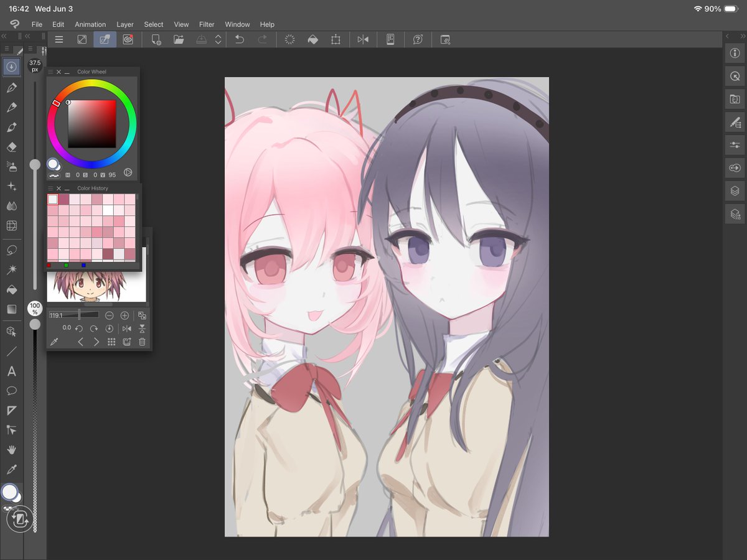Click the opacity slider knob below 100%
The image size is (747, 560).
pyautogui.click(x=35, y=324)
